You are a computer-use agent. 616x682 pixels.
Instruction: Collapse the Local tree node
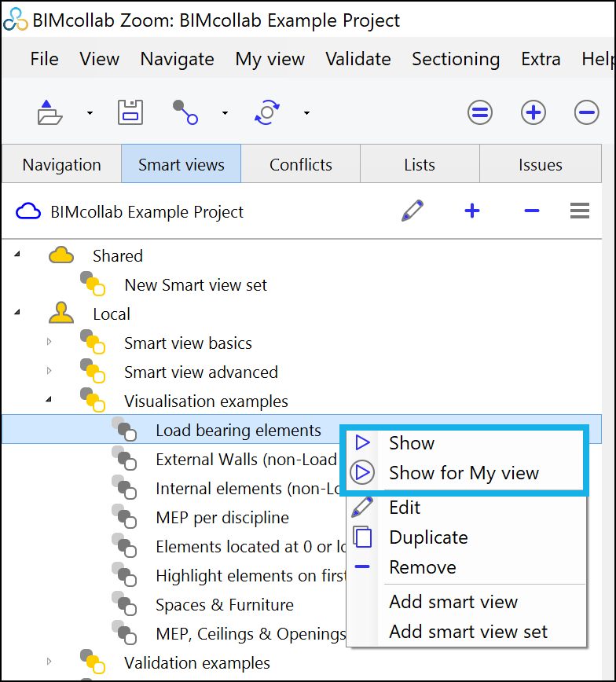[17, 312]
